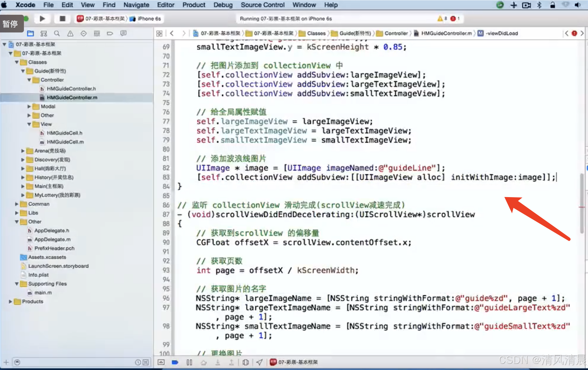
Task: Select HMGuideCell.m in navigator
Action: click(x=65, y=142)
